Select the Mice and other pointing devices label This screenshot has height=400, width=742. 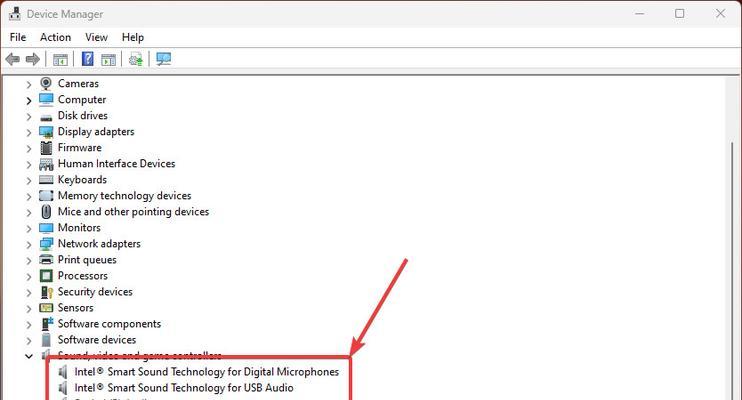pos(133,212)
